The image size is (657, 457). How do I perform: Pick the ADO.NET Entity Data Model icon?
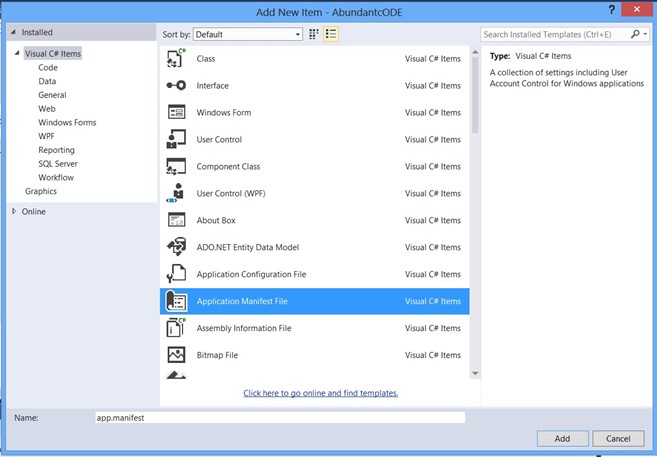point(176,247)
